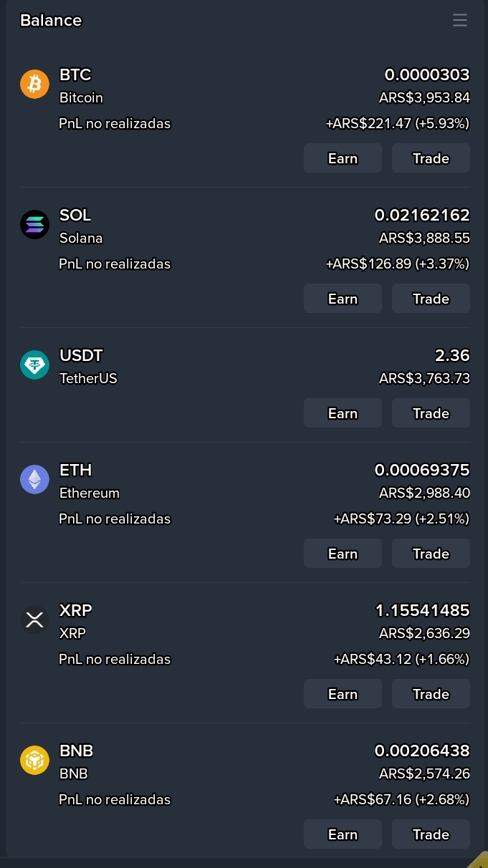Click the XRP coin icon
The width and height of the screenshot is (488, 868).
(x=34, y=620)
